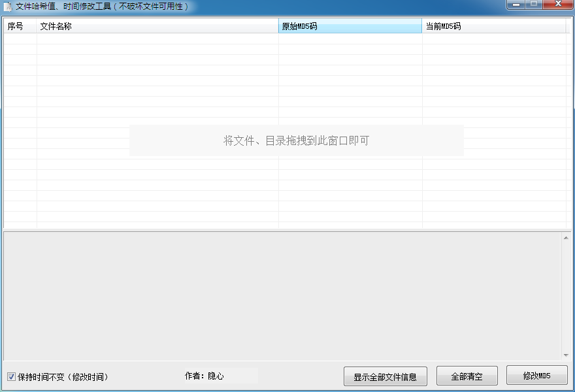This screenshot has height=392, width=575.
Task: Click the 原始MD5码 column header
Action: point(350,26)
